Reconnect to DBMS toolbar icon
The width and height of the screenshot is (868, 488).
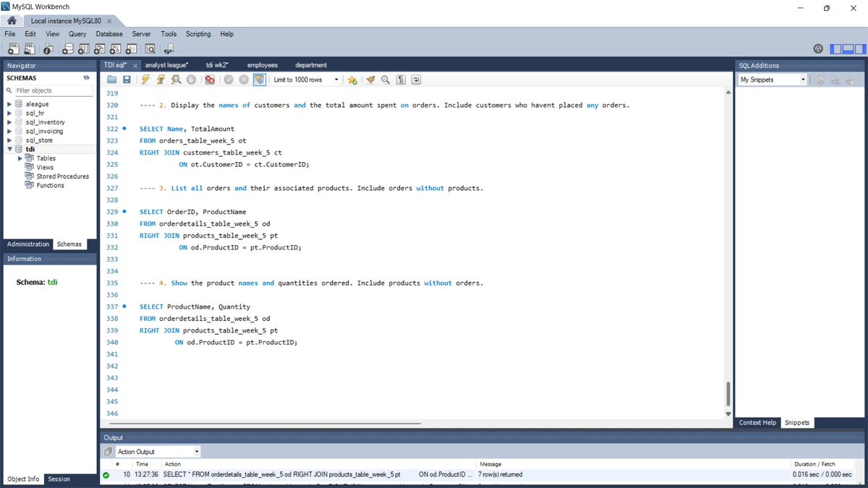tap(169, 49)
